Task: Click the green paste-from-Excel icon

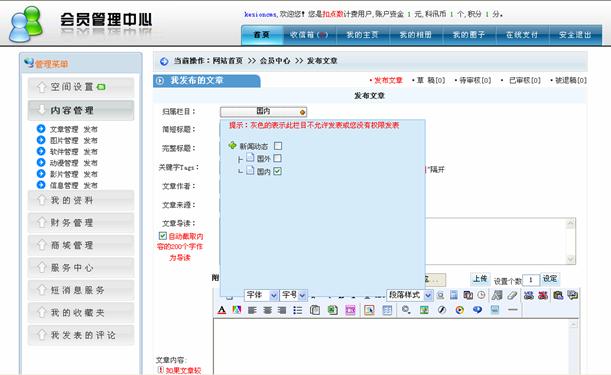Action: coord(332,310)
